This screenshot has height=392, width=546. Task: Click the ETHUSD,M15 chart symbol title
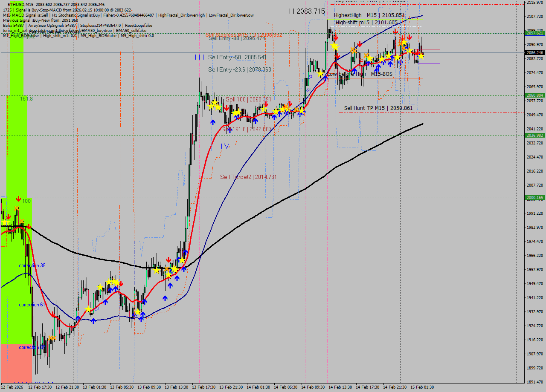pos(20,4)
